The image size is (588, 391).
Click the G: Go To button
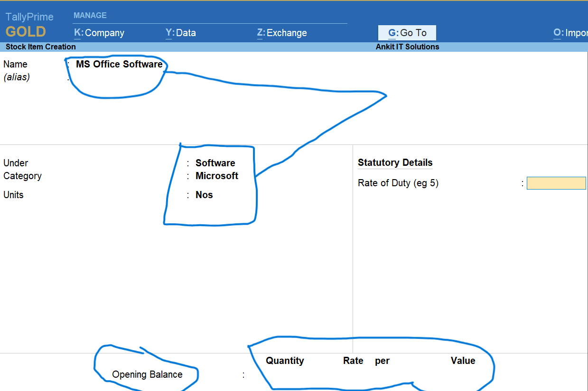pyautogui.click(x=407, y=33)
